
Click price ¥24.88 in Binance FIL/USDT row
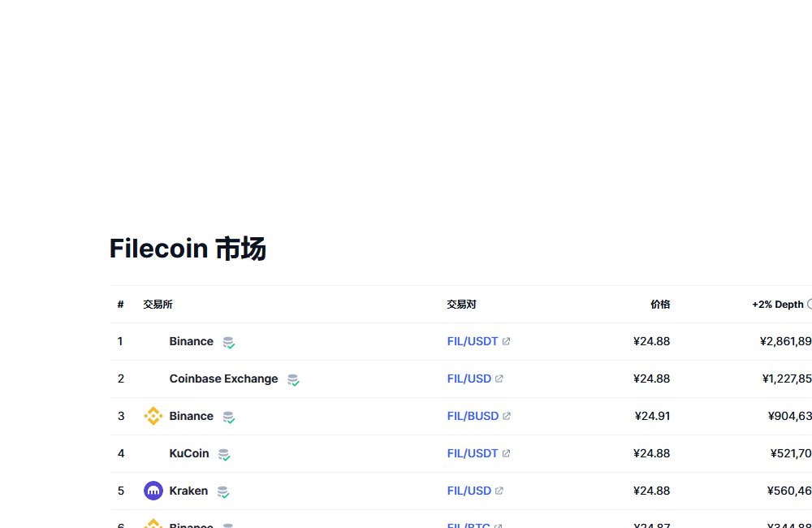tap(651, 341)
